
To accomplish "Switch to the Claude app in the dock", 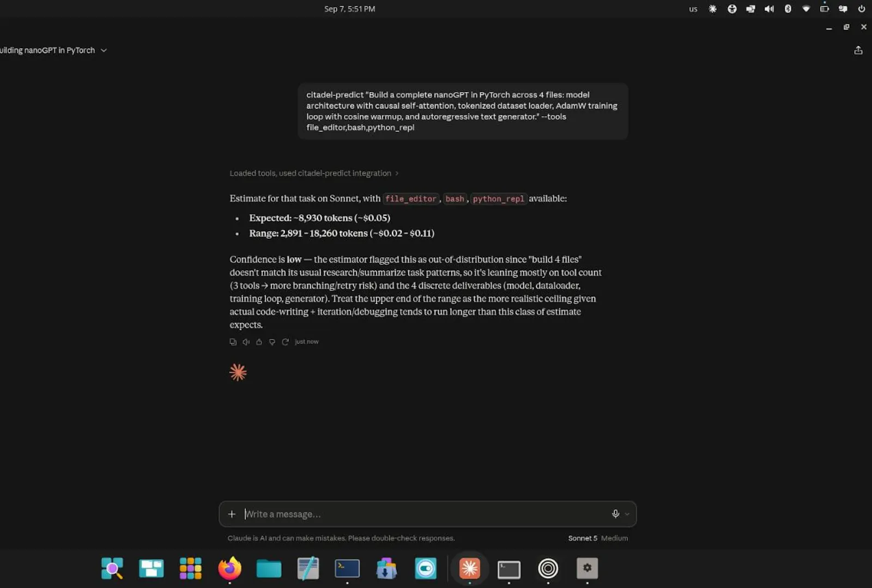I will coord(469,568).
